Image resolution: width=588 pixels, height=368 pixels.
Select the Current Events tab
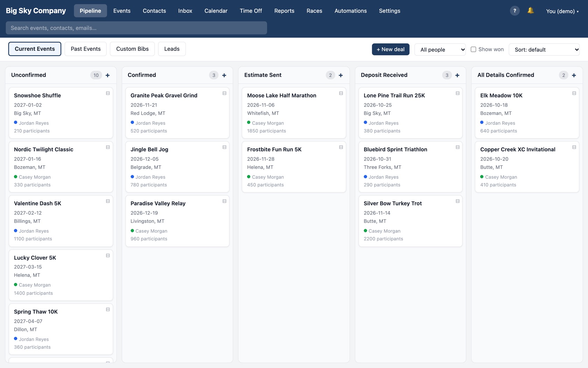pos(35,49)
